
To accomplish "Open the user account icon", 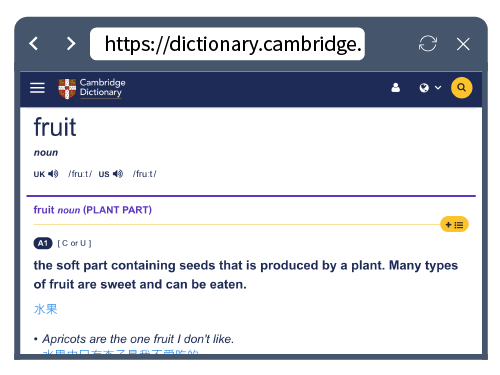I will [x=396, y=88].
